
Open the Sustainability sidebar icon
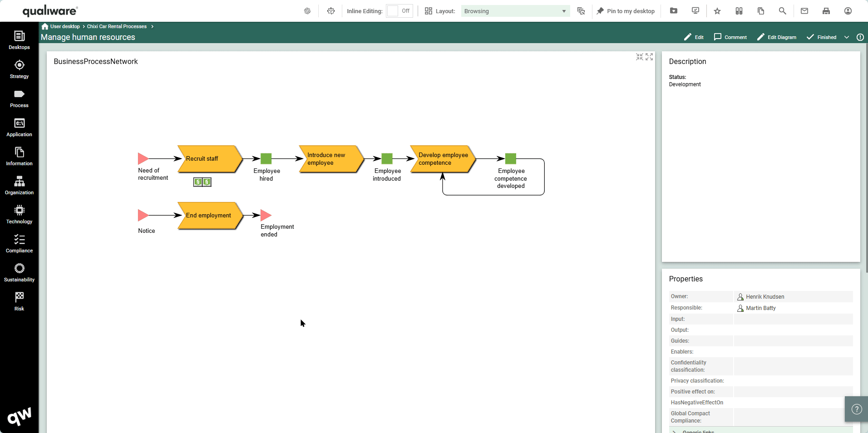tap(19, 273)
